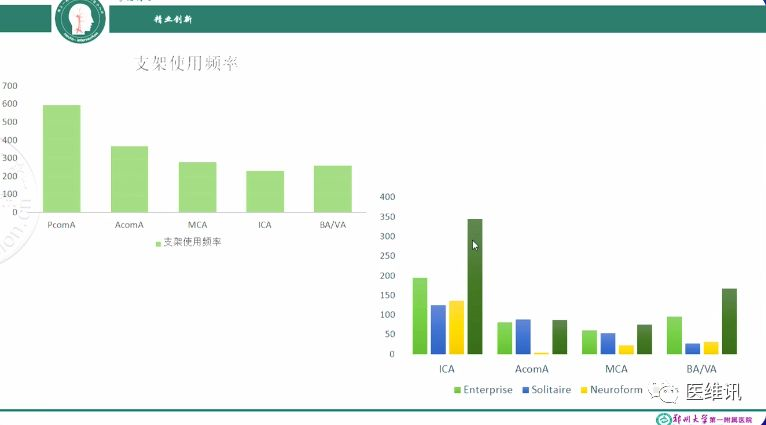The height and width of the screenshot is (425, 766).
Task: Click the PcomA bar in left chart
Action: tap(62, 158)
